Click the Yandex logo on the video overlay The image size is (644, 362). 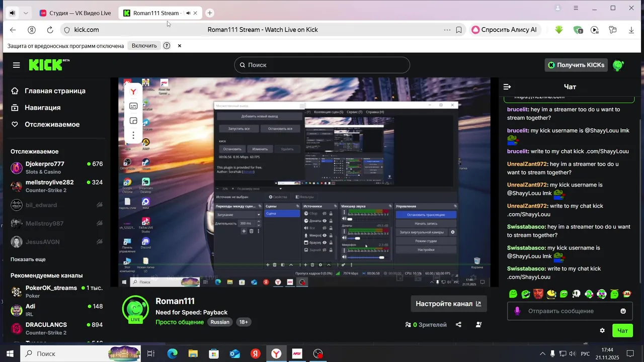(x=133, y=92)
